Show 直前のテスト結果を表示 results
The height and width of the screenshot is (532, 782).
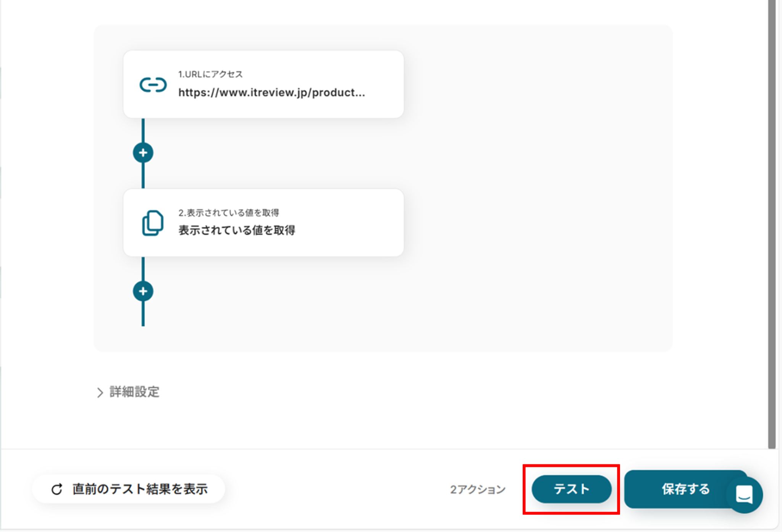click(x=140, y=489)
